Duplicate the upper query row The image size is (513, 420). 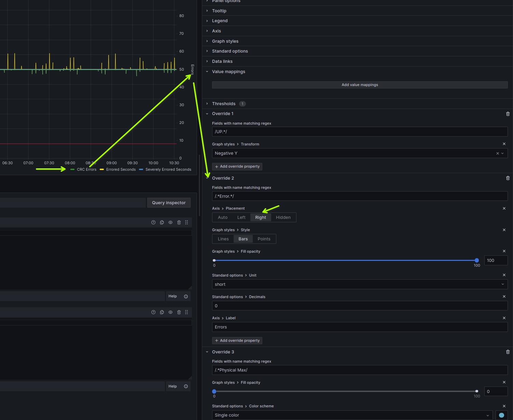pos(162,222)
